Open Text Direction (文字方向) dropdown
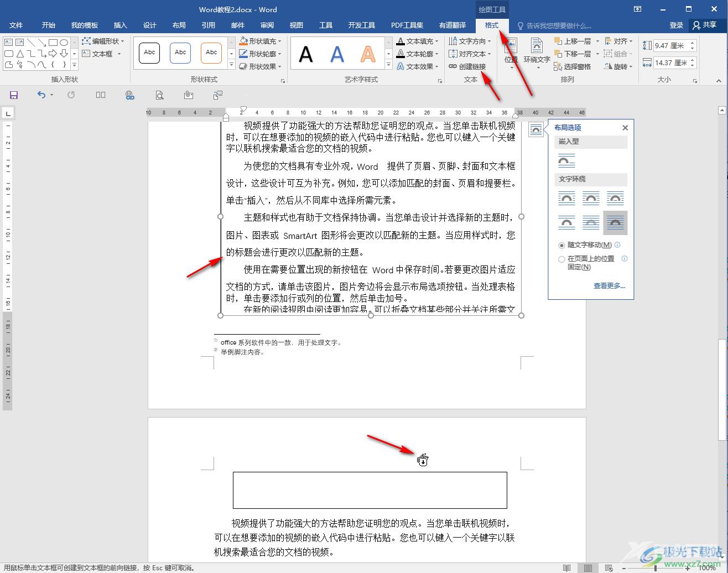 coord(470,41)
